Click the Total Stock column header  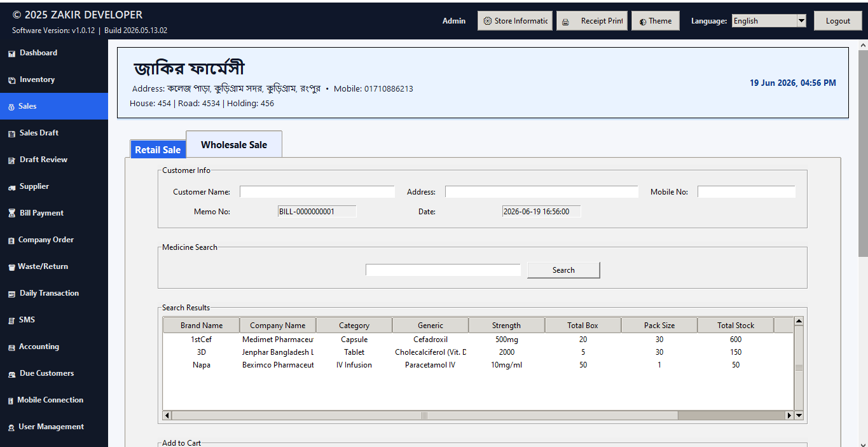tap(736, 325)
